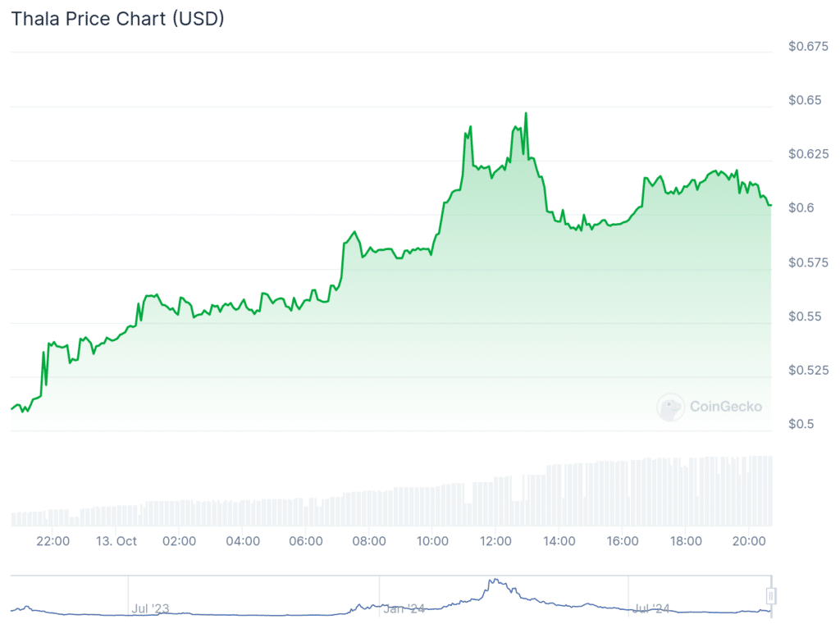This screenshot has width=840, height=633.
Task: Click the $0.6 label on the price axis
Action: pyautogui.click(x=801, y=208)
